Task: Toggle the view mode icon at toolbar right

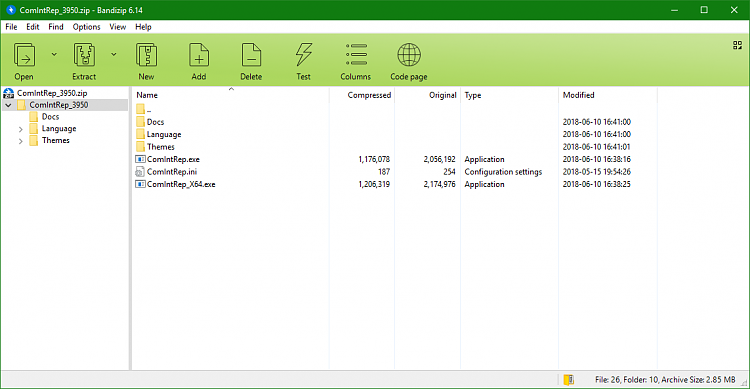Action: [x=737, y=45]
